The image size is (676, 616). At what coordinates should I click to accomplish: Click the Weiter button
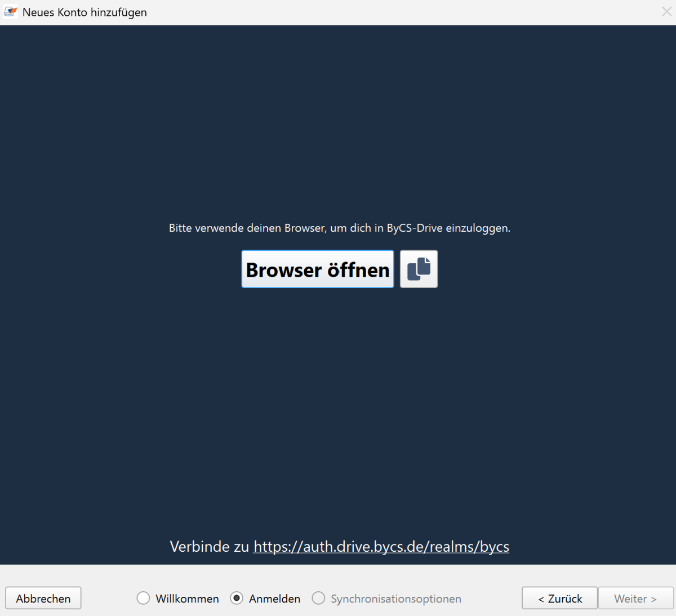click(635, 599)
